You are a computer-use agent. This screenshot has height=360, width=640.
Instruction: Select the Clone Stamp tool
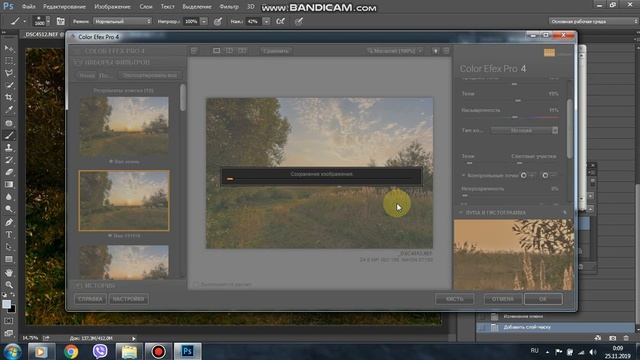click(x=9, y=147)
